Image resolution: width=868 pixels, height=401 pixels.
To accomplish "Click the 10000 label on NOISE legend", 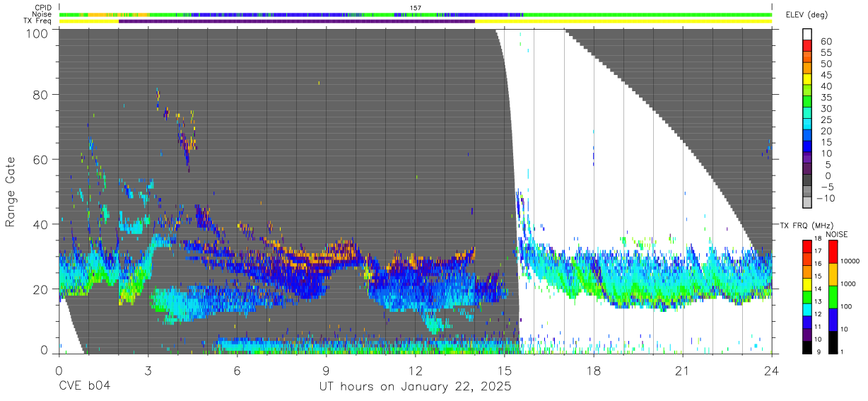I will 849,261.
